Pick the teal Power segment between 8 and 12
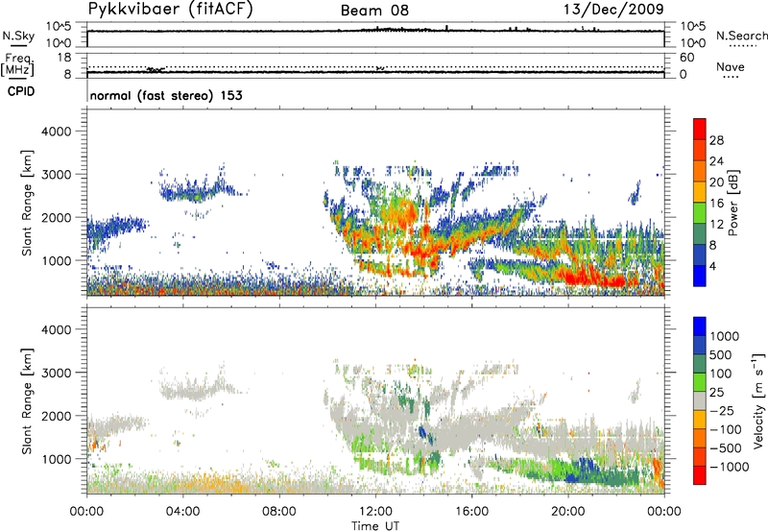 [700, 234]
